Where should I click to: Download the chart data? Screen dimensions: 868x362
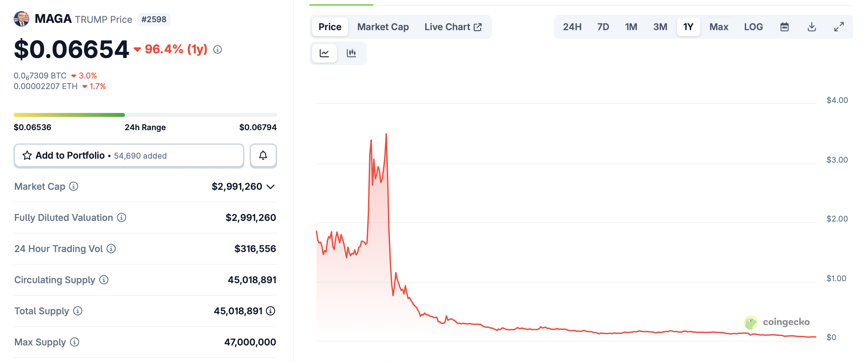(812, 26)
